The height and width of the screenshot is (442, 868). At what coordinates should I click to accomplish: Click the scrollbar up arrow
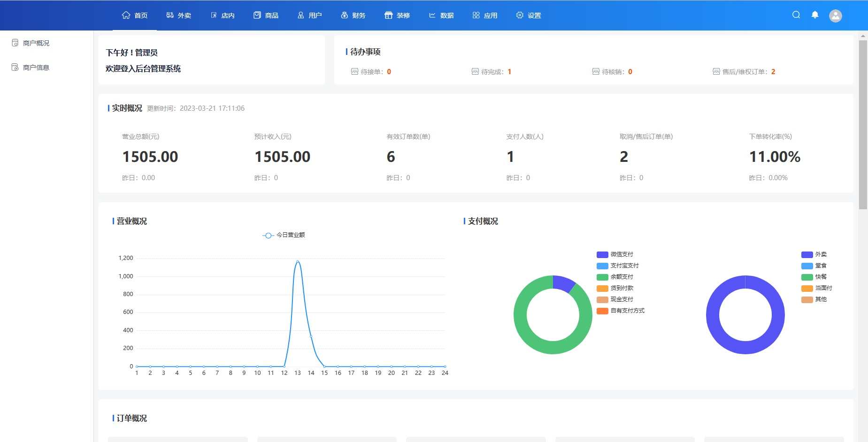click(x=863, y=36)
